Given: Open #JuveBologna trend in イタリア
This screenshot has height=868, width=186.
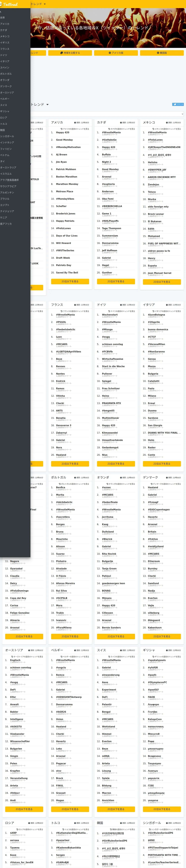Looking at the screenshot, I should pos(156,315).
